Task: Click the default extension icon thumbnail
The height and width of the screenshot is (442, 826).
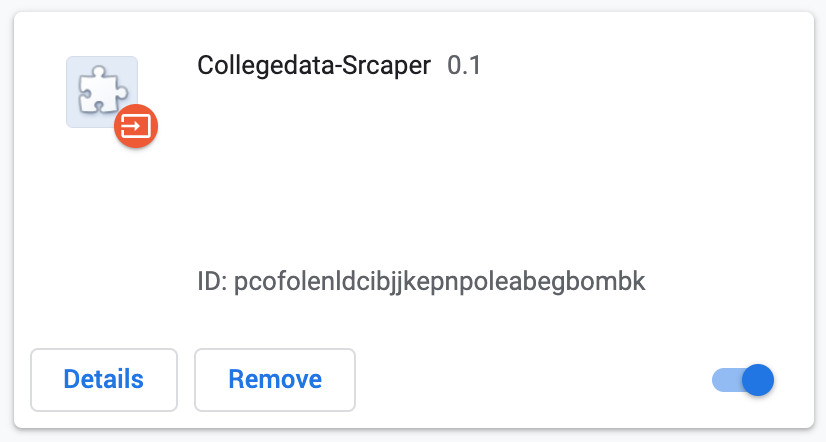Action: click(x=100, y=90)
